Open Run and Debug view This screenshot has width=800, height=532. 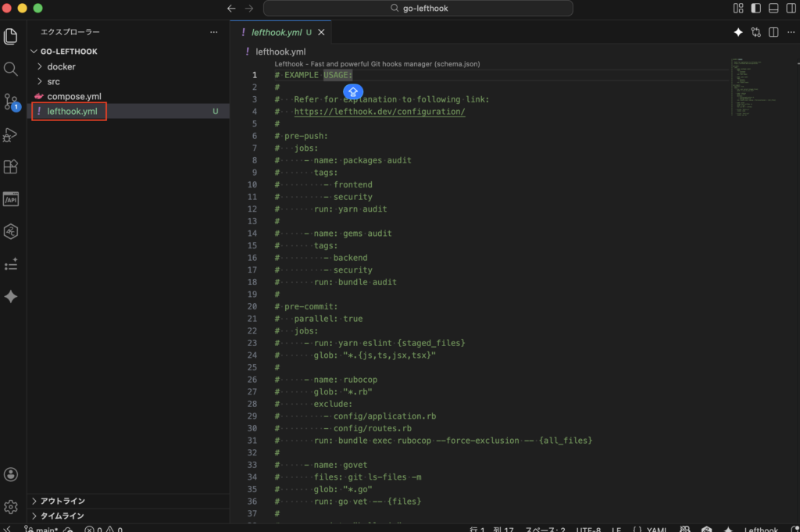click(11, 134)
